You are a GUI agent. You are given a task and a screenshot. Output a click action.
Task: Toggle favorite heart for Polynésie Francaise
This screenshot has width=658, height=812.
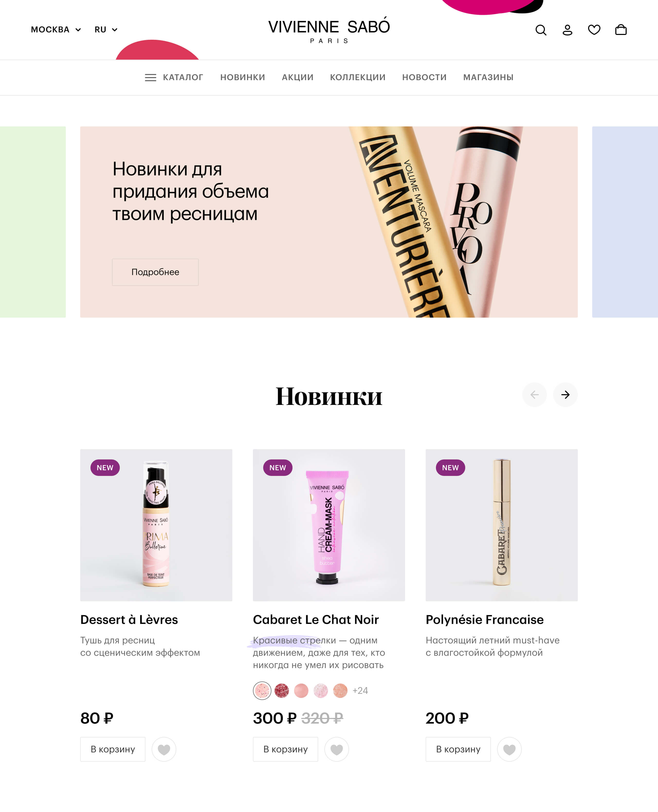(509, 750)
